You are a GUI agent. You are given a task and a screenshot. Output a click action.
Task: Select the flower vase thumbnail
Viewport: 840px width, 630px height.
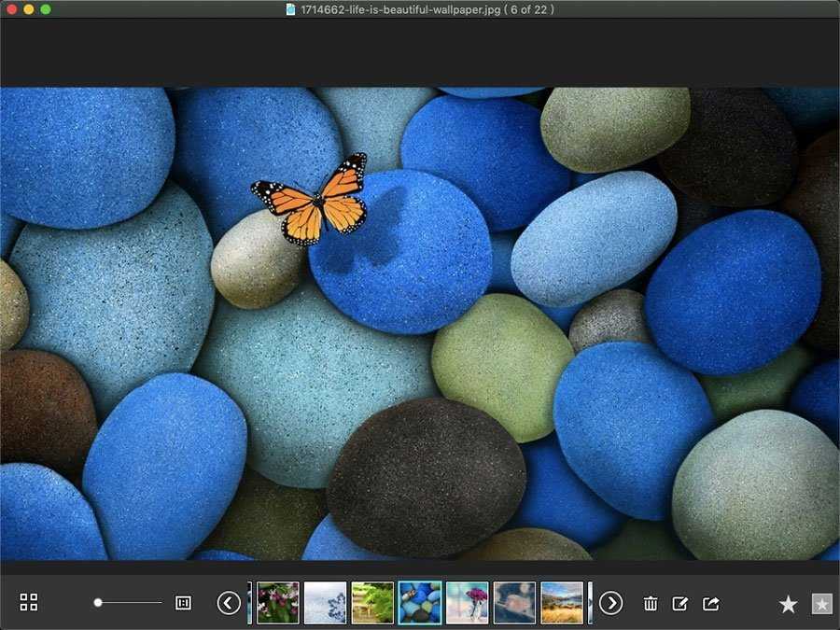click(x=467, y=603)
